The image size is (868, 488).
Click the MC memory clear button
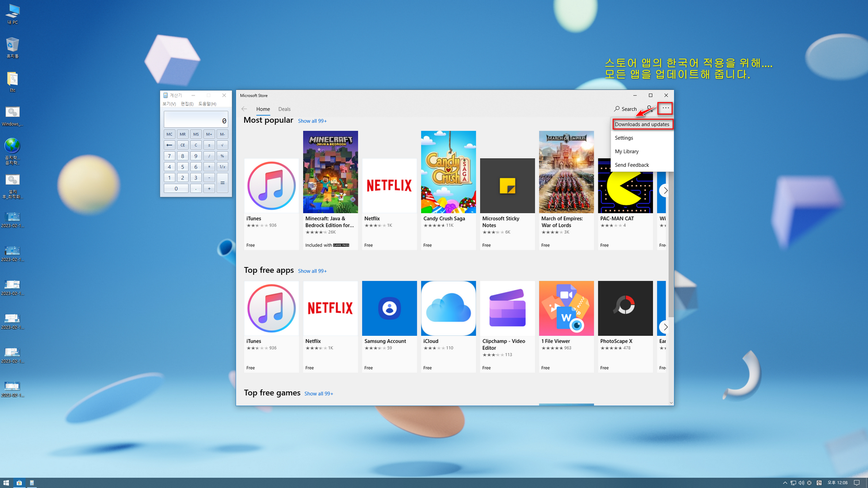tap(169, 134)
